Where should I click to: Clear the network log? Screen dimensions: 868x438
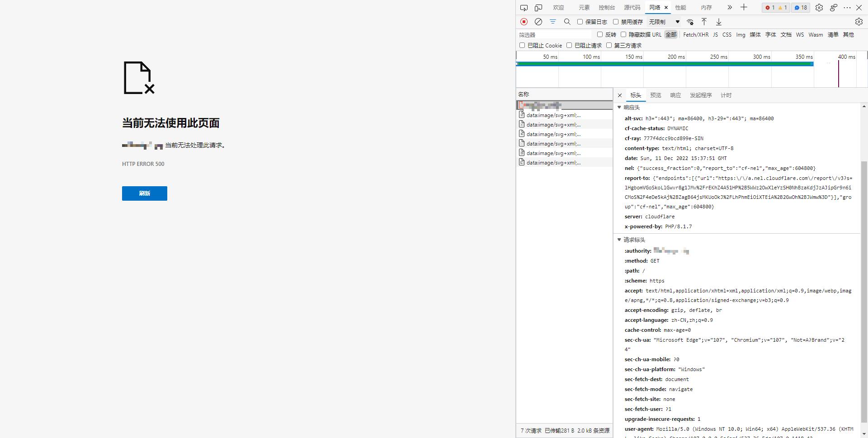point(538,22)
